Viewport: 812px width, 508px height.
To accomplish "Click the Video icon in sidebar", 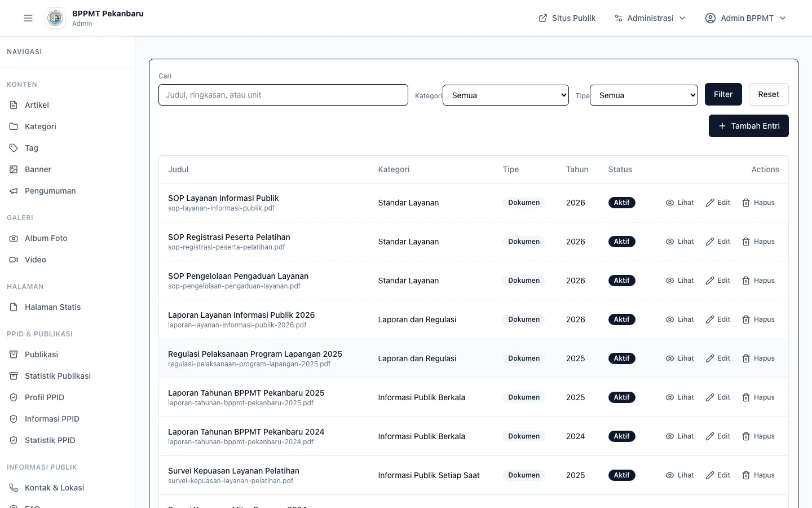I will point(14,260).
